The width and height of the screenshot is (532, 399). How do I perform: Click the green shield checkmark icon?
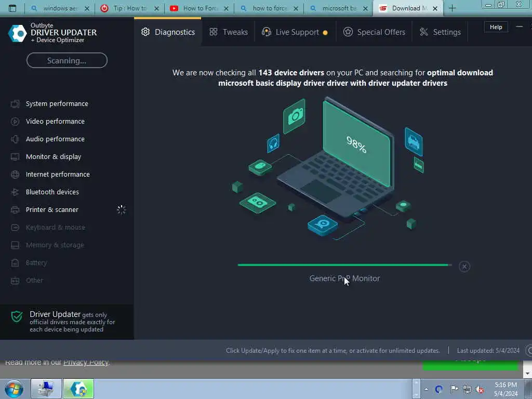(17, 316)
